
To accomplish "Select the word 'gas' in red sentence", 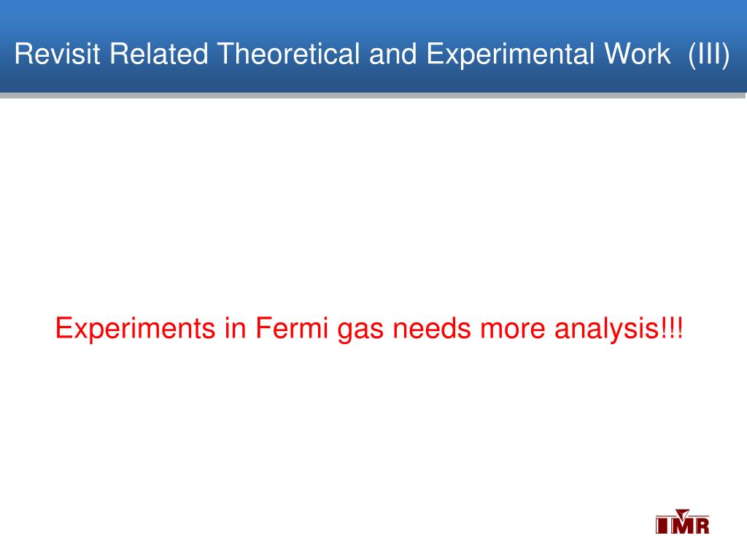I will pyautogui.click(x=360, y=330).
